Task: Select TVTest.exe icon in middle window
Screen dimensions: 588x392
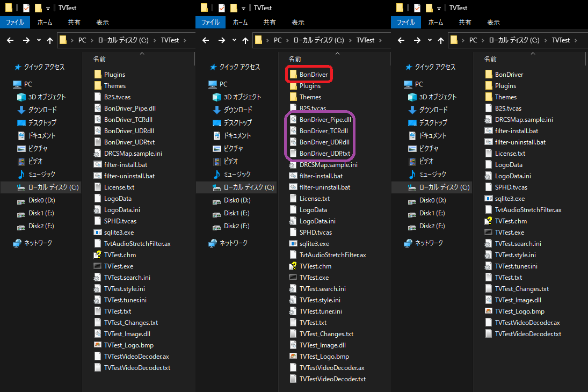Action: (x=293, y=277)
